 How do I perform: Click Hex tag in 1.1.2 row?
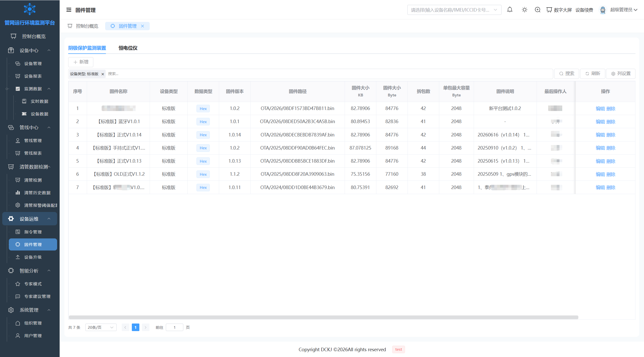pyautogui.click(x=203, y=174)
